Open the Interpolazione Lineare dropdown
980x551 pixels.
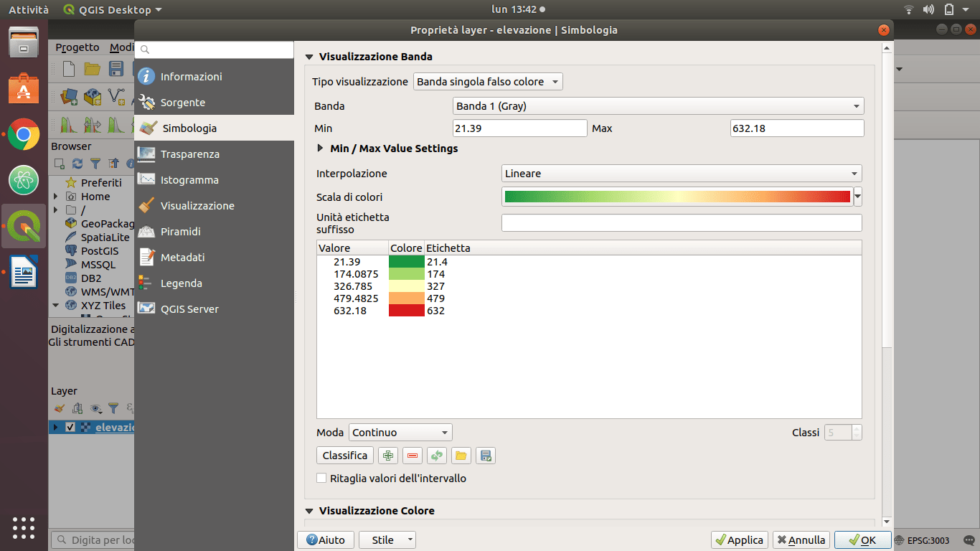[x=682, y=174]
